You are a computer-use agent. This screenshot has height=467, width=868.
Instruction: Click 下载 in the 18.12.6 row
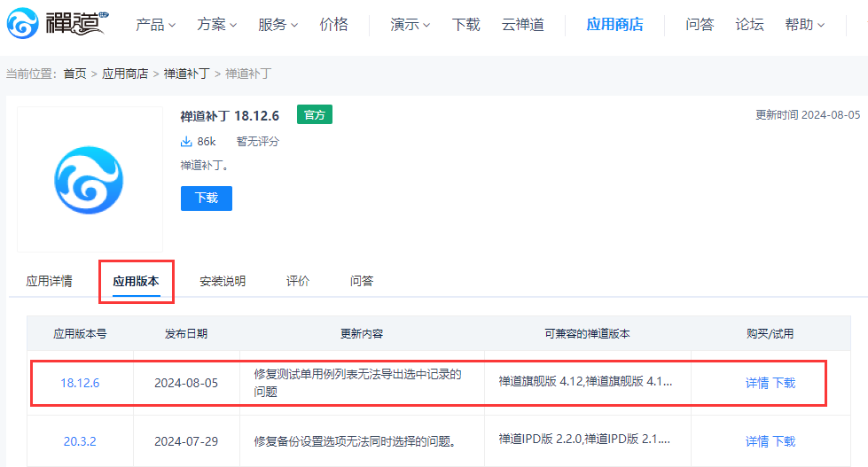coord(784,383)
